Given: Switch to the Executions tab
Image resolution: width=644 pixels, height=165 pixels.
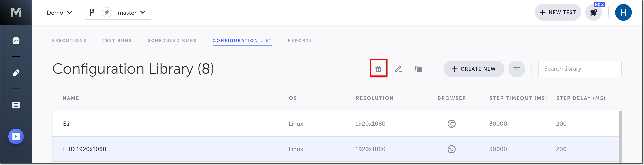Looking at the screenshot, I should [x=69, y=40].
